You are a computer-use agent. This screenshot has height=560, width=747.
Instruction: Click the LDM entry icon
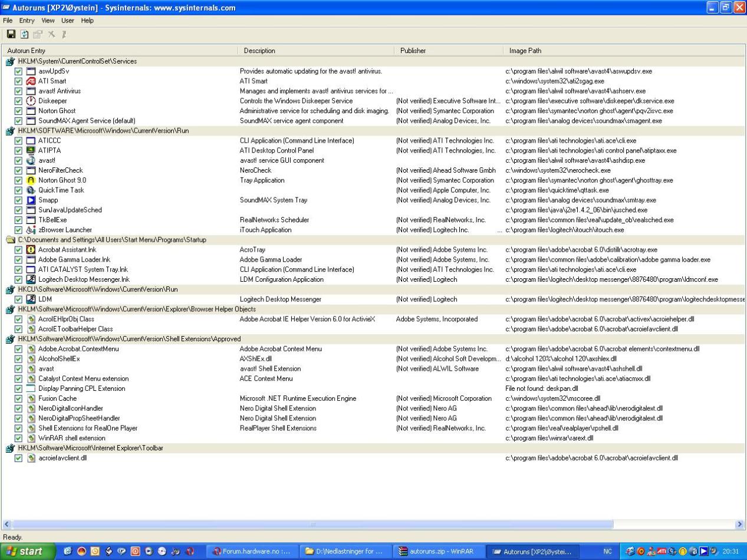pyautogui.click(x=31, y=299)
